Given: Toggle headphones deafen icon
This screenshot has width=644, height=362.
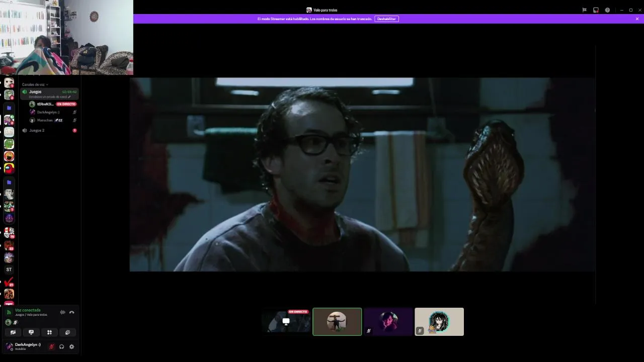Looking at the screenshot, I should (x=61, y=346).
